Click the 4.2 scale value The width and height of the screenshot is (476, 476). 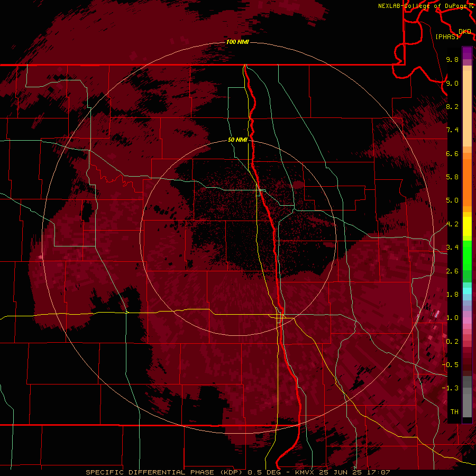point(452,224)
